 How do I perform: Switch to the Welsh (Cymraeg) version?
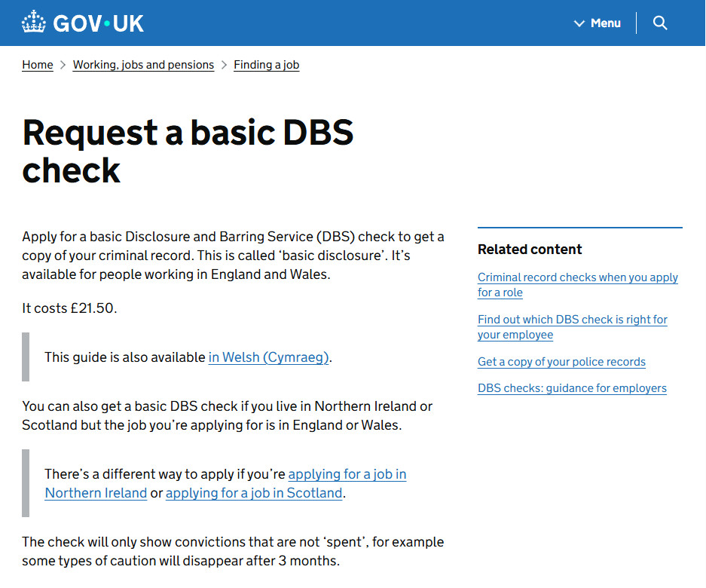coord(268,357)
